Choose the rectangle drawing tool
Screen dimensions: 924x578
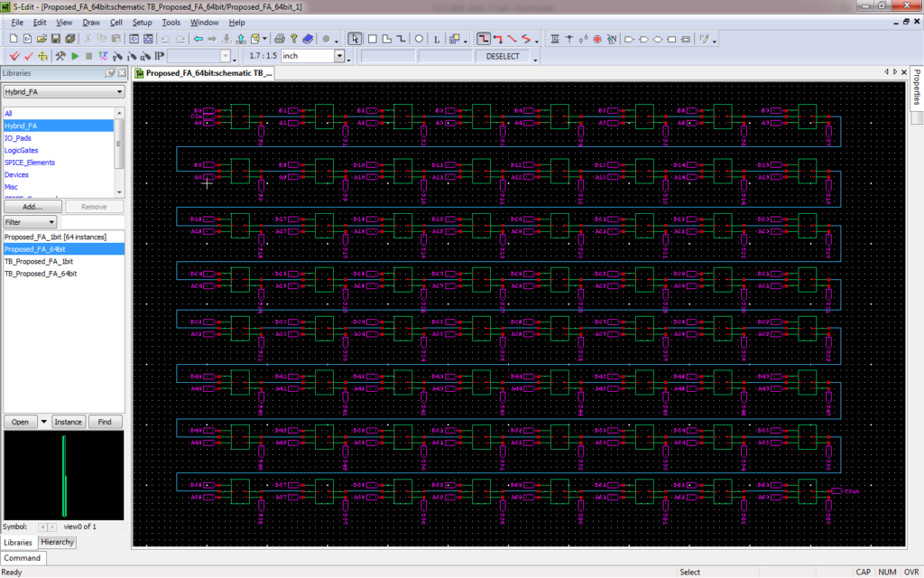(x=373, y=38)
